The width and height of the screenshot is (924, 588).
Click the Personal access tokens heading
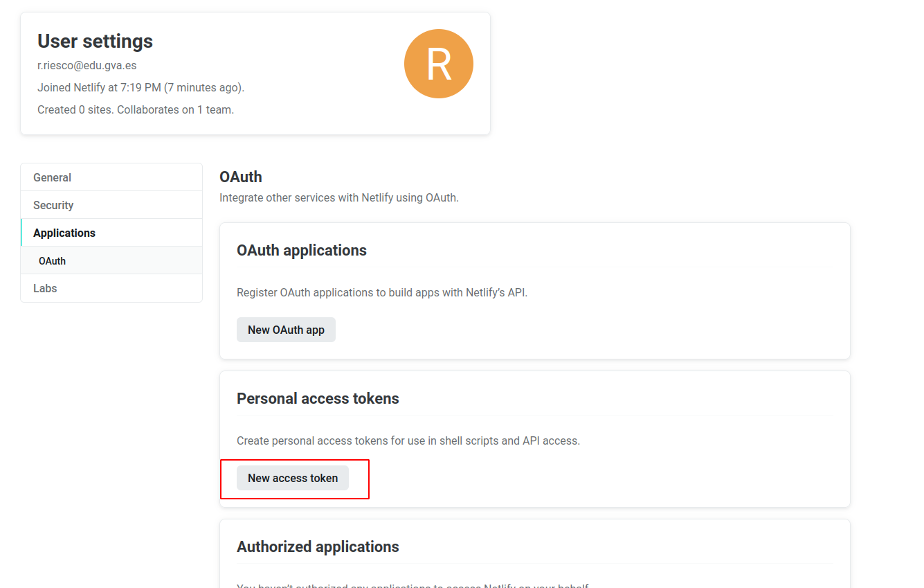[318, 398]
